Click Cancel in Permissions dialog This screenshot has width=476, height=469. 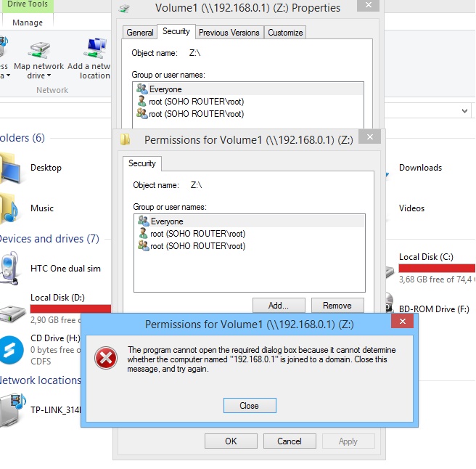290,441
